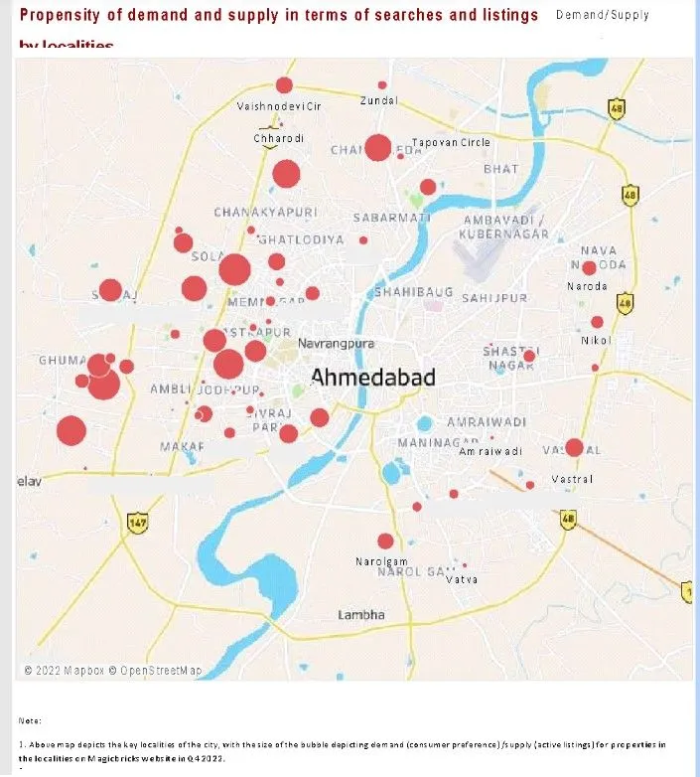This screenshot has height=777, width=700.
Task: Click the topmost highway 48 shield
Action: coord(617,108)
